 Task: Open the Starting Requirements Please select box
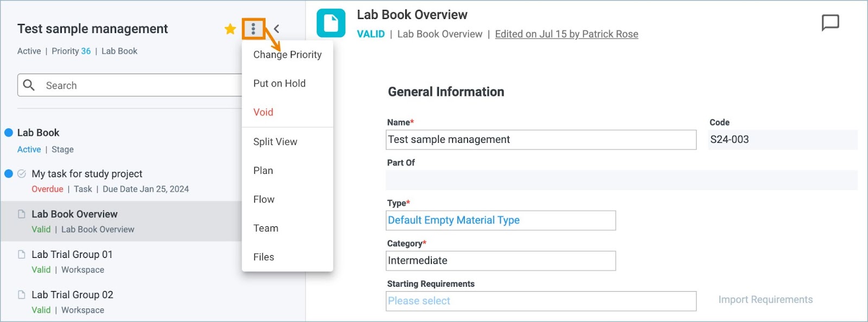[541, 301]
